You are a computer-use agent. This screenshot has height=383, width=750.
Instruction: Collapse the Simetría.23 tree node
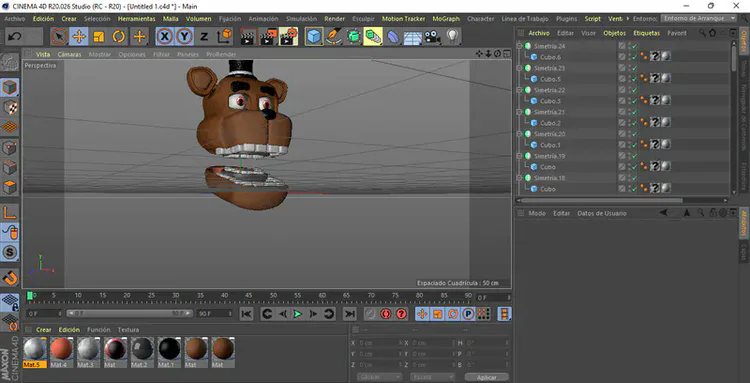[x=519, y=68]
